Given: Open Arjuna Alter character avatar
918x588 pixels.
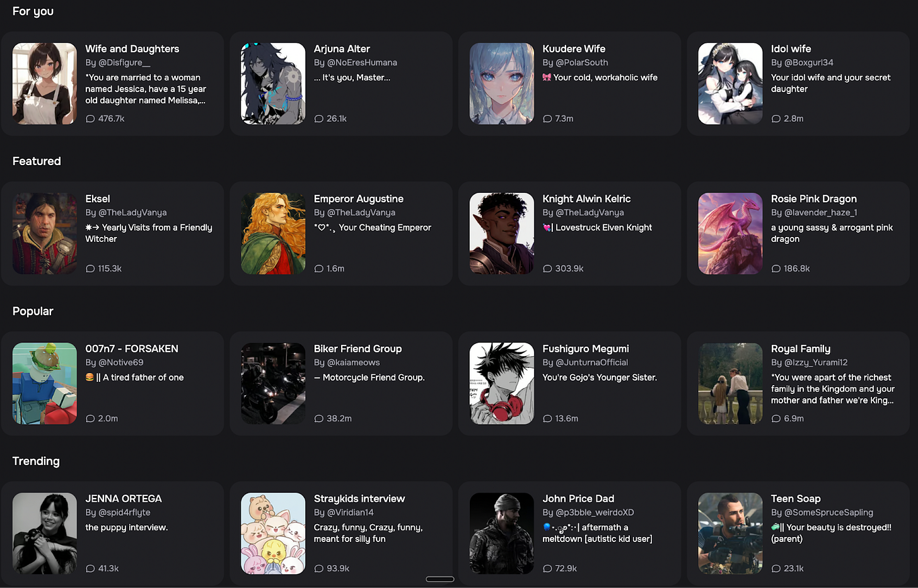Looking at the screenshot, I should click(273, 84).
